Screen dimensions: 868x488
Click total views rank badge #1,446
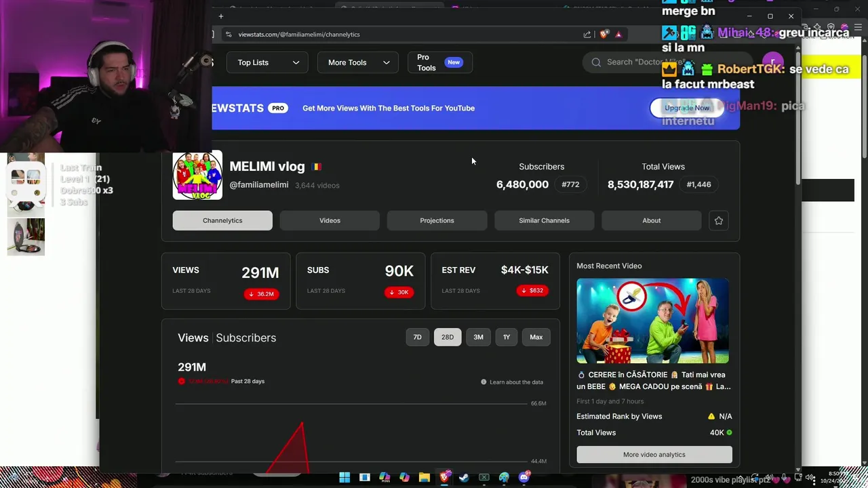tap(699, 184)
